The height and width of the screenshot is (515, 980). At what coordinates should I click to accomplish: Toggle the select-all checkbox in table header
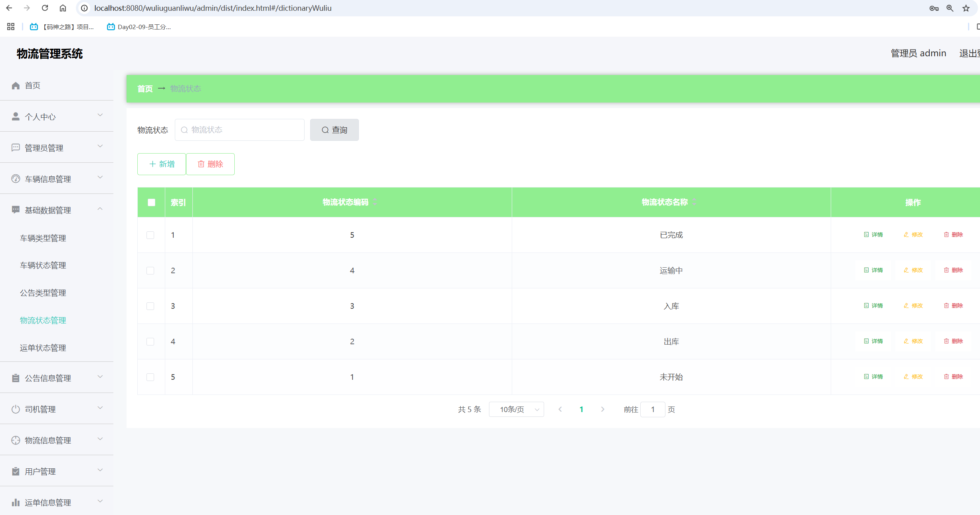click(x=151, y=202)
